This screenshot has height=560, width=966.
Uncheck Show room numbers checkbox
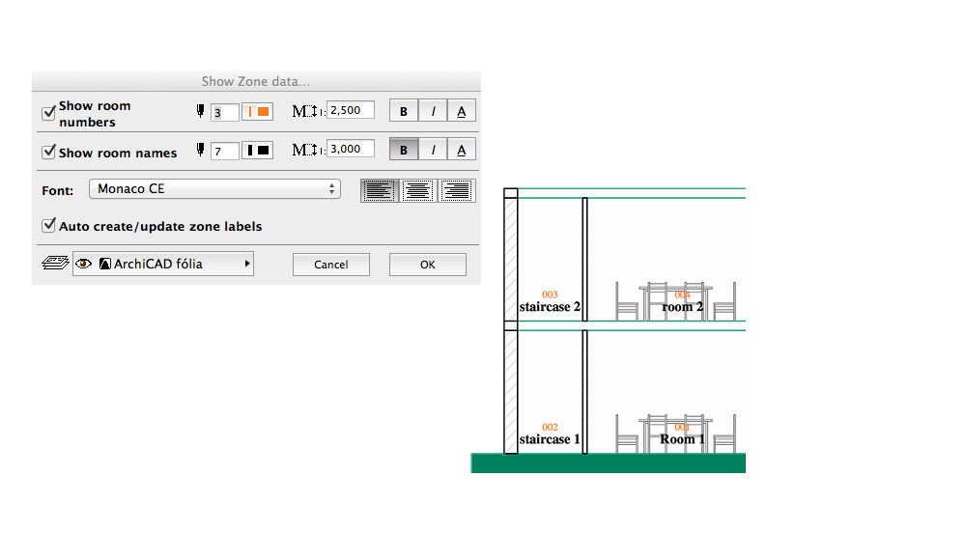[x=48, y=113]
